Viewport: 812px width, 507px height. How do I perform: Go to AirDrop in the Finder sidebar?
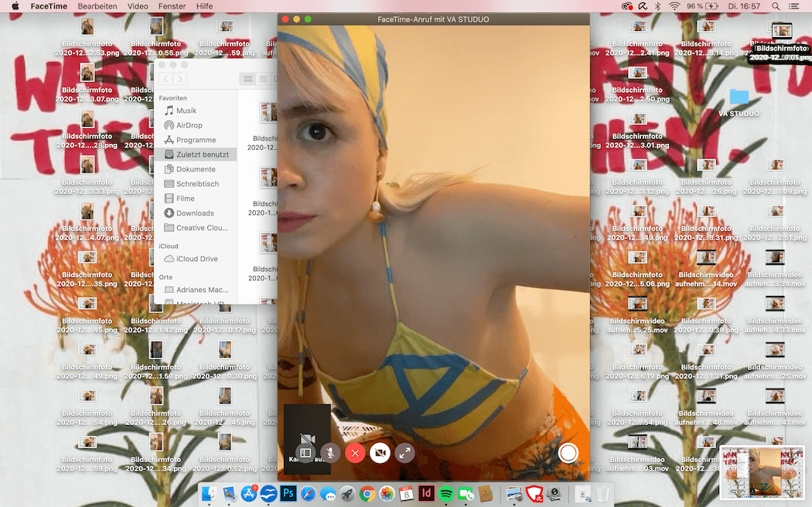pyautogui.click(x=189, y=125)
